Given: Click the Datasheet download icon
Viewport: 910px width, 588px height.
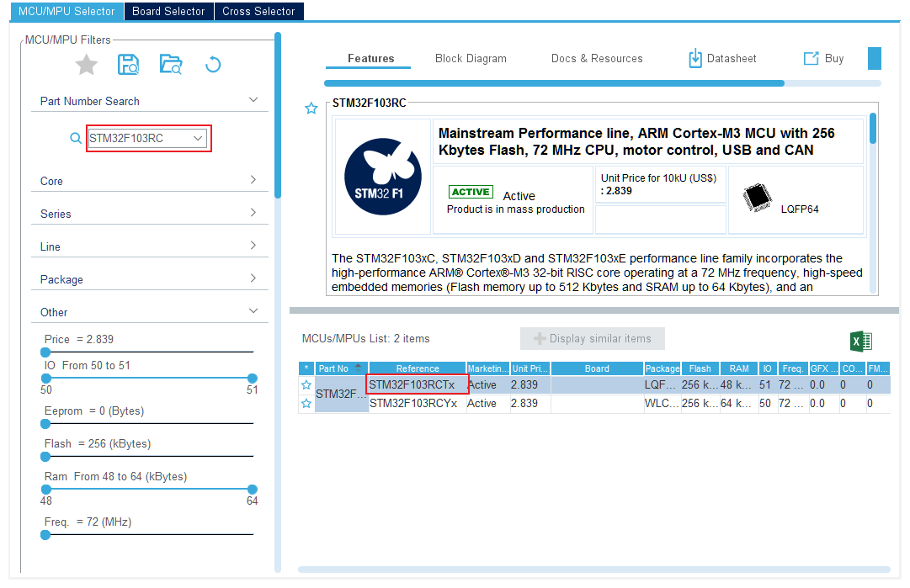Looking at the screenshot, I should coord(694,59).
